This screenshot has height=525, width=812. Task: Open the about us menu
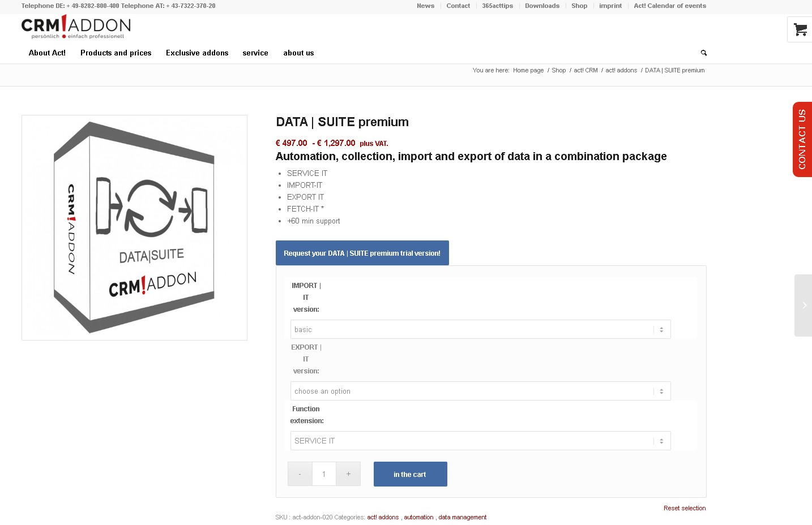click(298, 53)
